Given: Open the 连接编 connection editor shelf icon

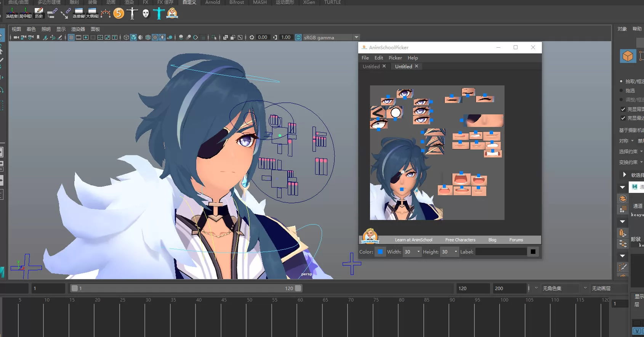Looking at the screenshot, I should [79, 13].
